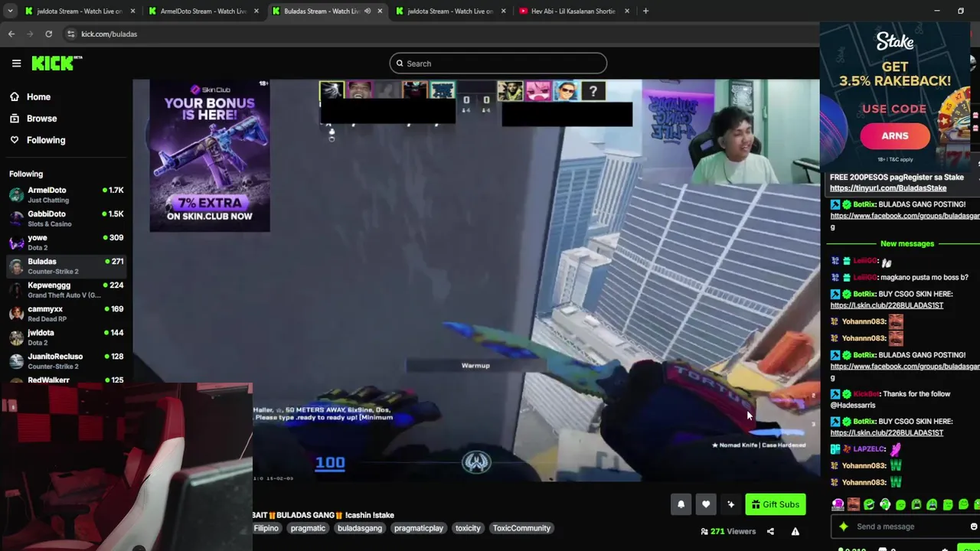This screenshot has width=980, height=551.
Task: Open jwldota channel in Following list
Action: tap(67, 337)
